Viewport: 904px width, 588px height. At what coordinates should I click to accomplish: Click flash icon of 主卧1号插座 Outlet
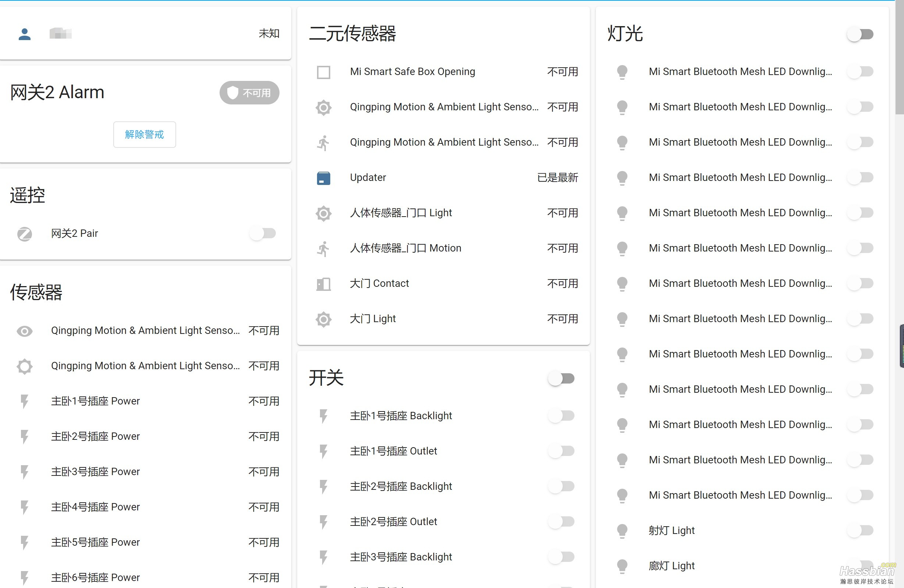tap(324, 452)
